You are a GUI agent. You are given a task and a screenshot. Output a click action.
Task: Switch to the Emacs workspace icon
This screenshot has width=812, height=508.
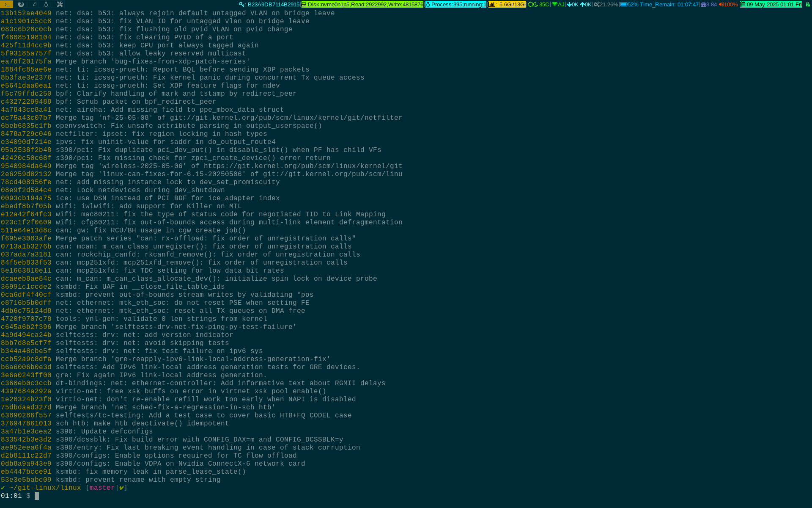tap(34, 4)
